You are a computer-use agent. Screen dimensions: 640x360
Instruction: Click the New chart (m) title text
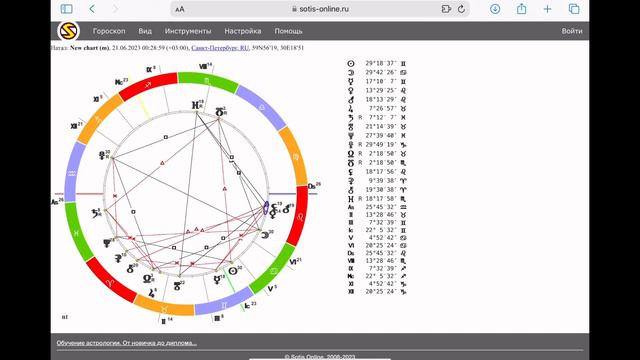coord(89,48)
